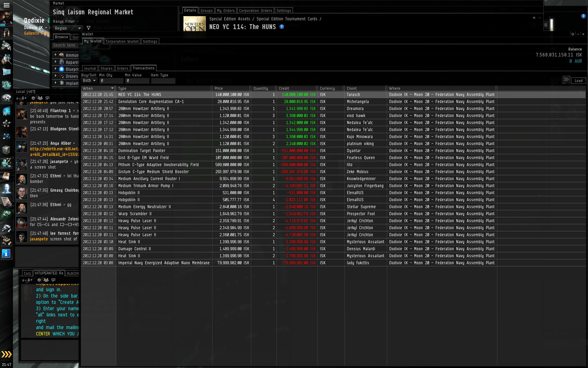Toggle member list icon in VITUPERATED chat
Viewport: 588px width, 368px height.
46,280
